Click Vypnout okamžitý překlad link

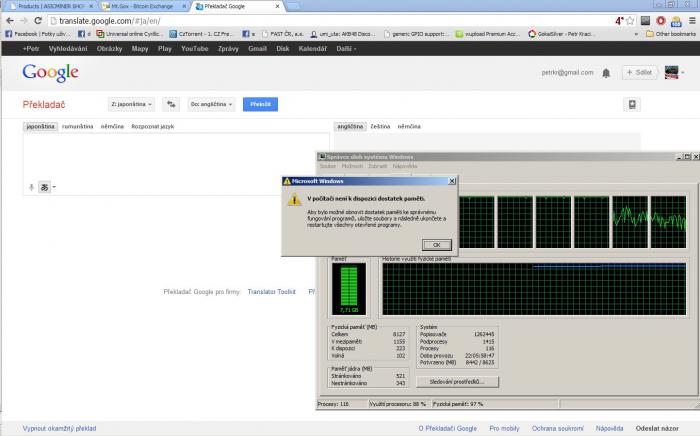[59, 428]
